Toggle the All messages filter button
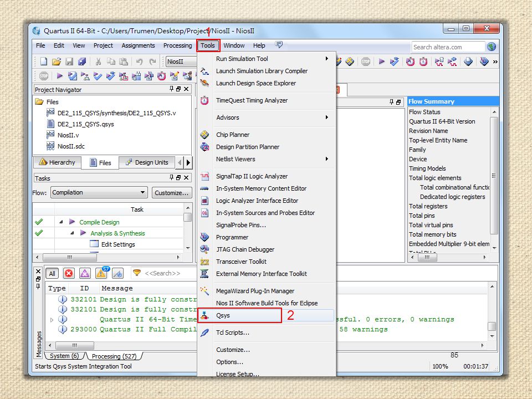Viewport: 532px width, 399px height. coord(52,273)
